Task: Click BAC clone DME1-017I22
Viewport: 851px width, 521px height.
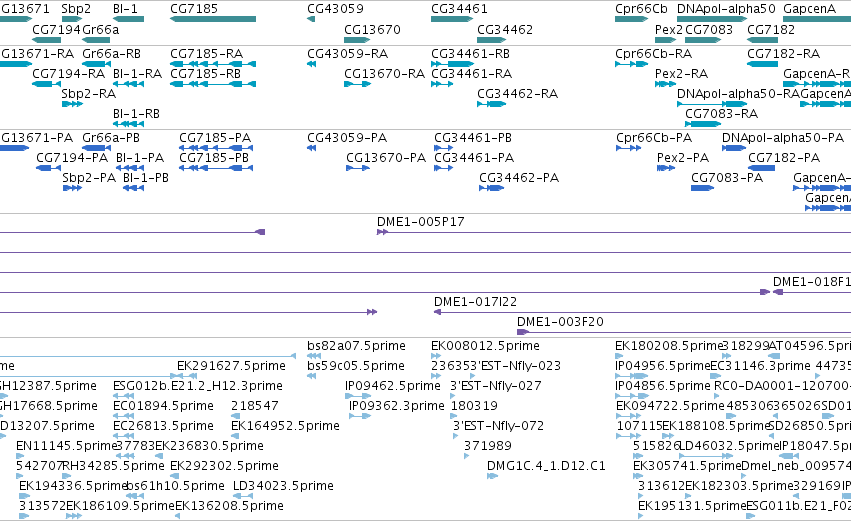Action: (475, 302)
